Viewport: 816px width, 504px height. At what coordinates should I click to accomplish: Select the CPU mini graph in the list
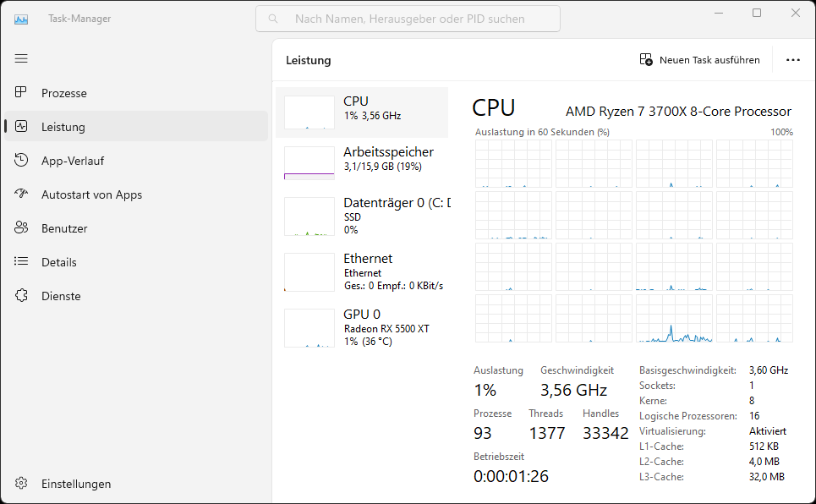[x=309, y=111]
